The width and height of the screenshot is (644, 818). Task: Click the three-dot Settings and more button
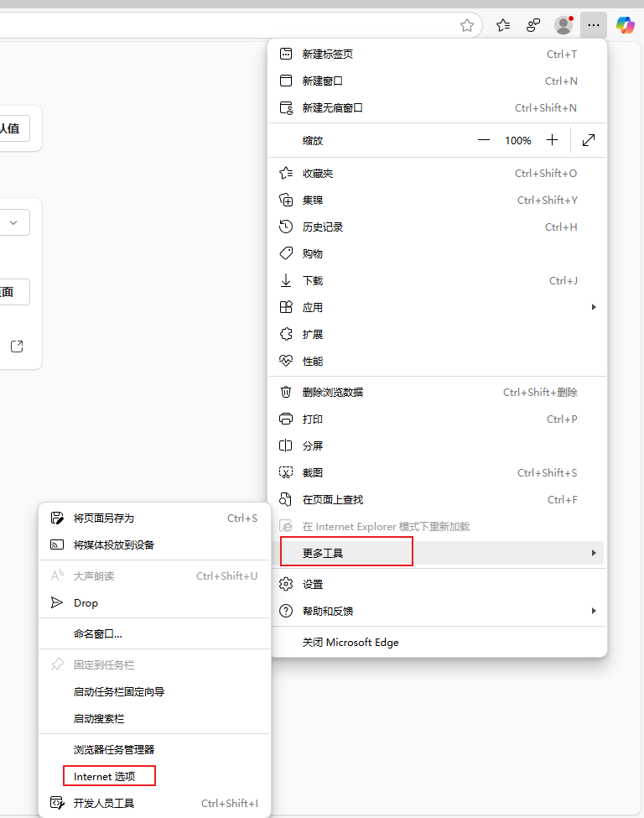(594, 25)
